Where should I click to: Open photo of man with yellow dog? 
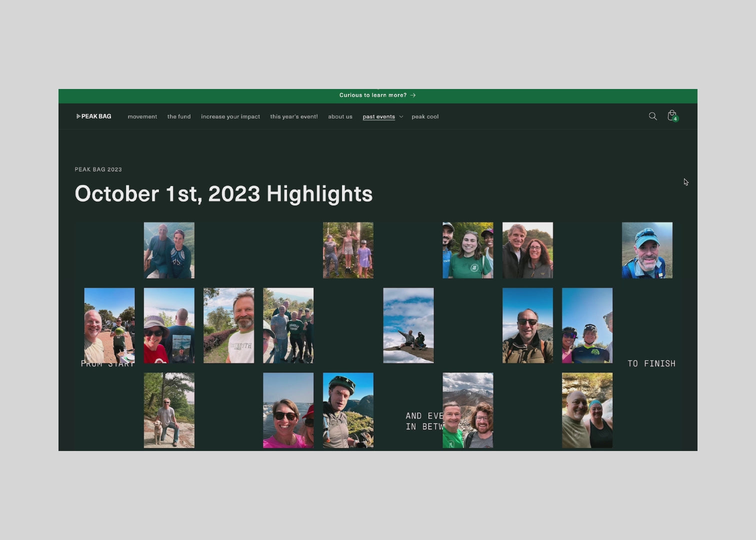click(169, 410)
